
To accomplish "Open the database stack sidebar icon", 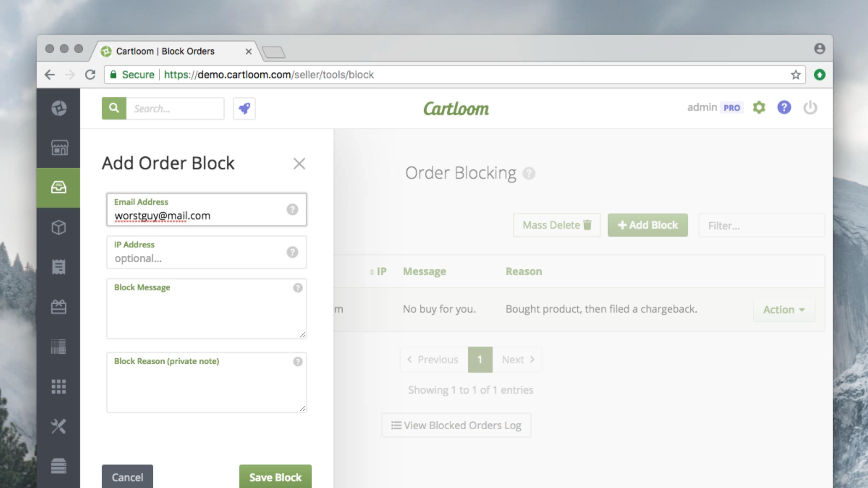I will coord(59,466).
